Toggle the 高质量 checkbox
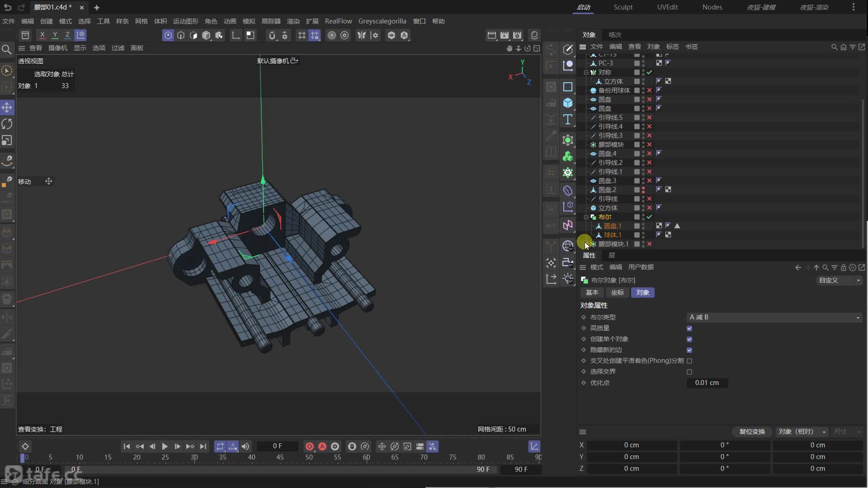868x488 pixels. (x=689, y=328)
